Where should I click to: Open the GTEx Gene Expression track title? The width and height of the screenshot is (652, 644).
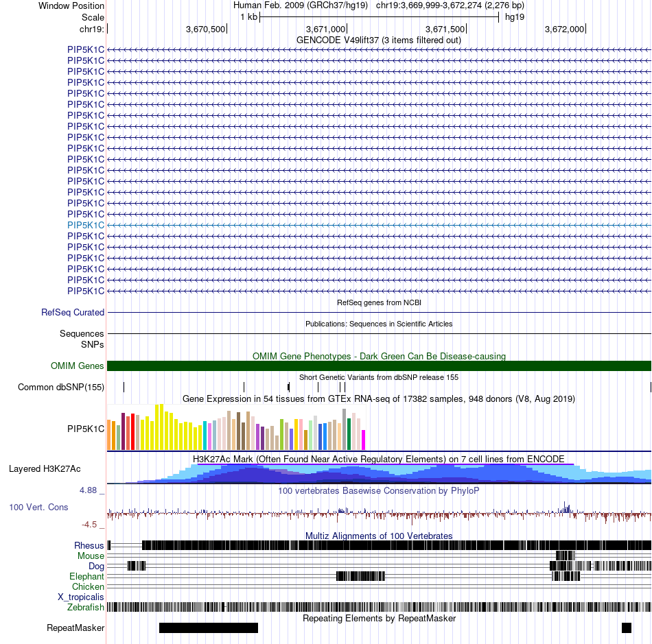(x=379, y=399)
